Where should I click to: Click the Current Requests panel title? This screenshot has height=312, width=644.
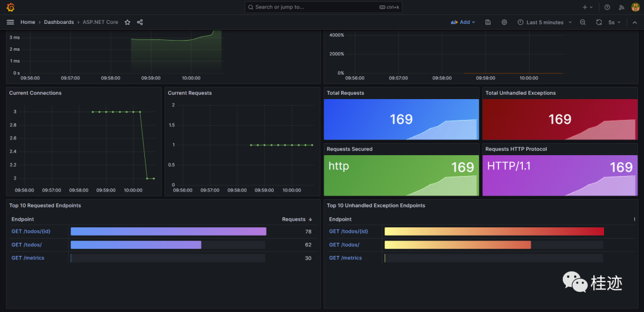tap(190, 93)
